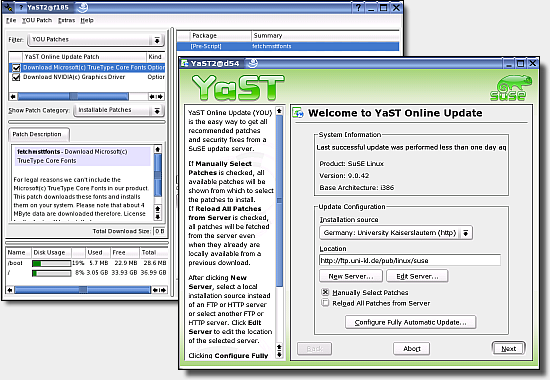Screen dimensions: 550x380
Task: Open the YOU Patch menu
Action: (x=36, y=20)
